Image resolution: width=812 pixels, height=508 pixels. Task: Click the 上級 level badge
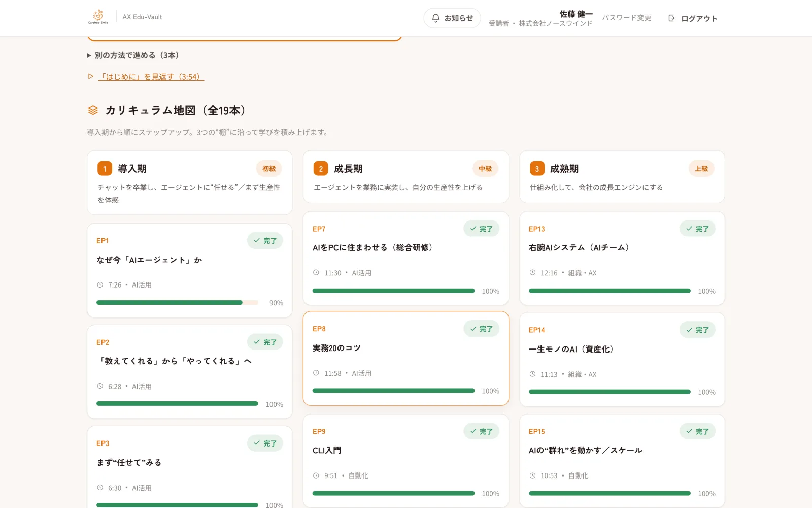pyautogui.click(x=701, y=169)
